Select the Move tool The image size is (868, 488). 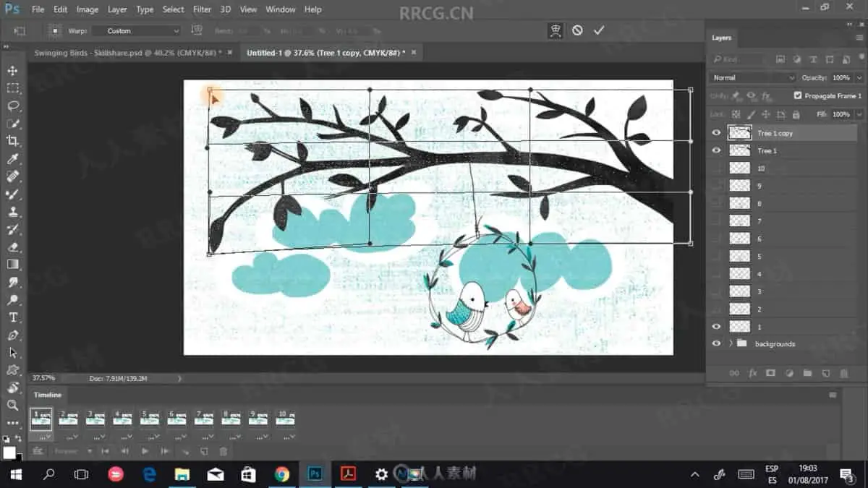coord(12,70)
